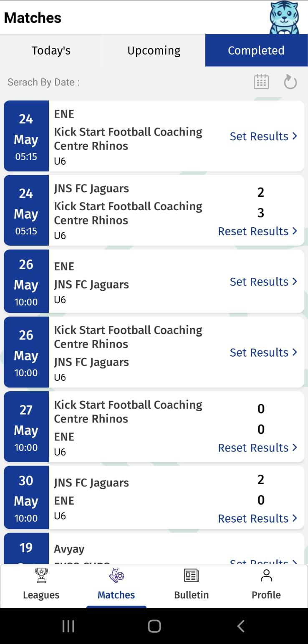The width and height of the screenshot is (308, 644).
Task: Set Results for 24 May ENE match
Action: (263, 136)
